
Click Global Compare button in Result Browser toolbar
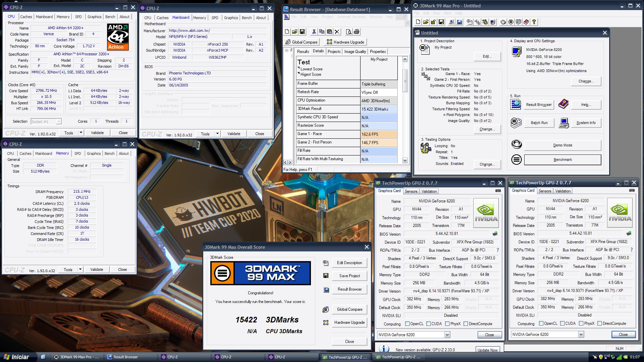(x=301, y=42)
